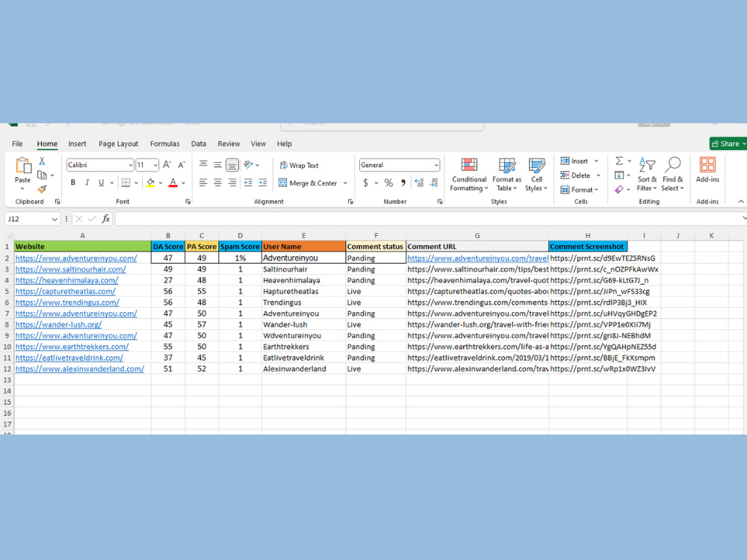Switch to the Page Layout tab

point(118,144)
